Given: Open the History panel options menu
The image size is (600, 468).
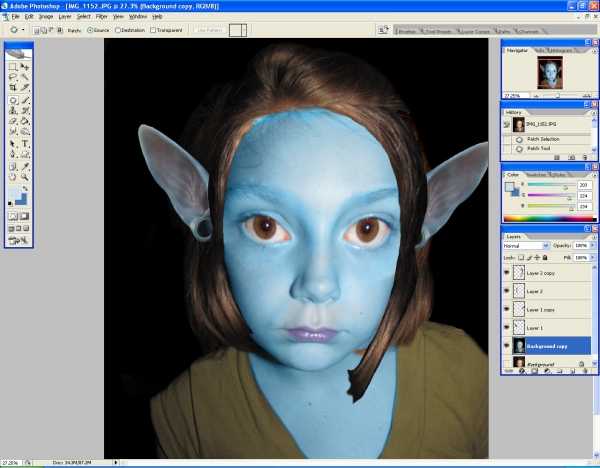Looking at the screenshot, I should tap(594, 113).
